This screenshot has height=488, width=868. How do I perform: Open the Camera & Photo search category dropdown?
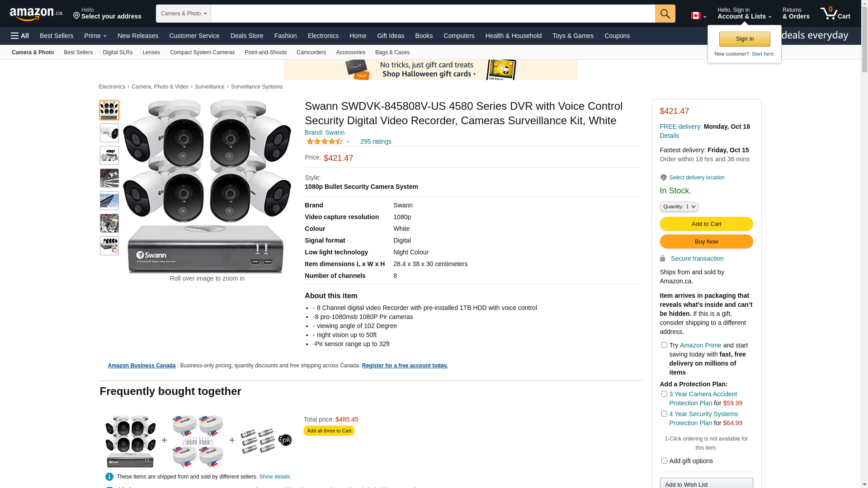pyautogui.click(x=184, y=14)
